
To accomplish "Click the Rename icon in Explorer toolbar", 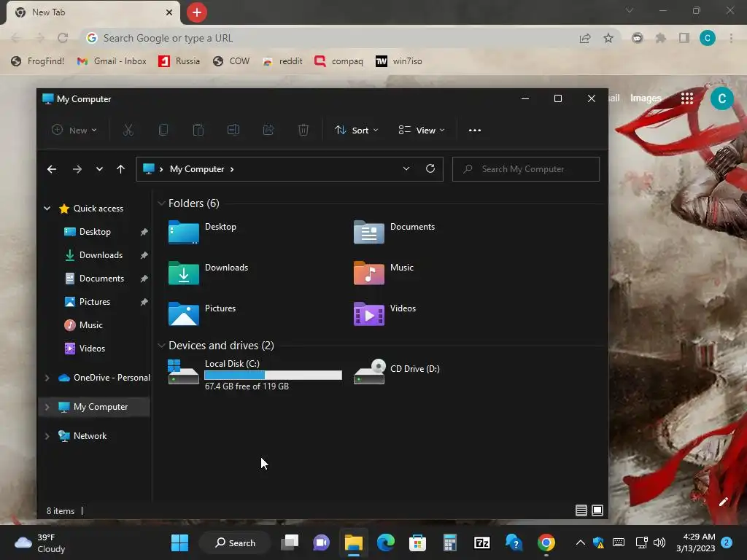I will [x=233, y=130].
